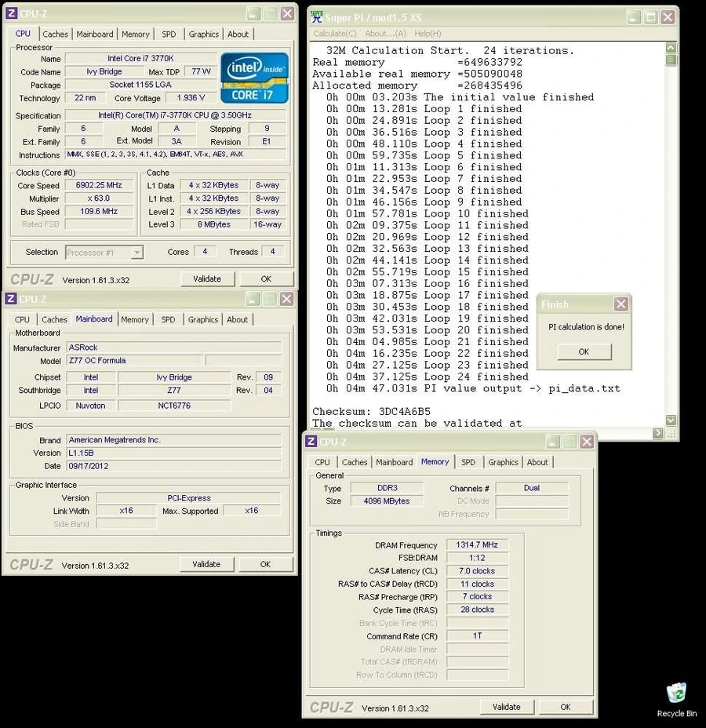Image resolution: width=706 pixels, height=728 pixels.
Task: Click the BIOS Date 09/17/2012 field
Action: pyautogui.click(x=174, y=466)
